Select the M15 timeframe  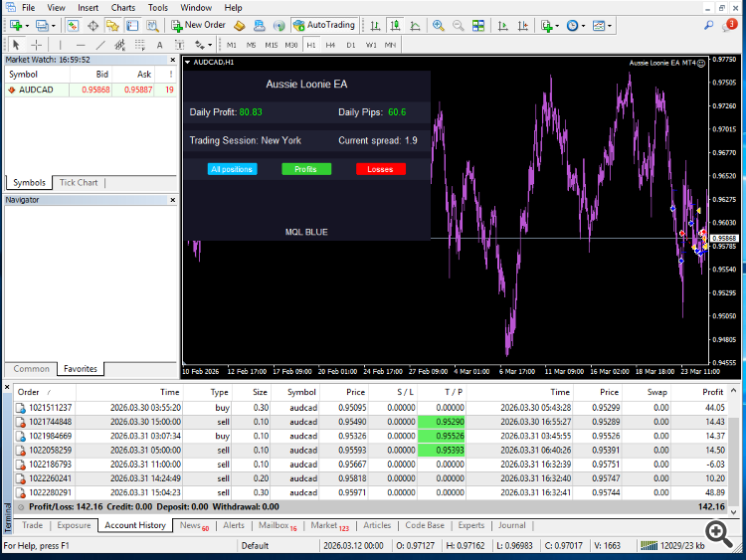point(272,45)
